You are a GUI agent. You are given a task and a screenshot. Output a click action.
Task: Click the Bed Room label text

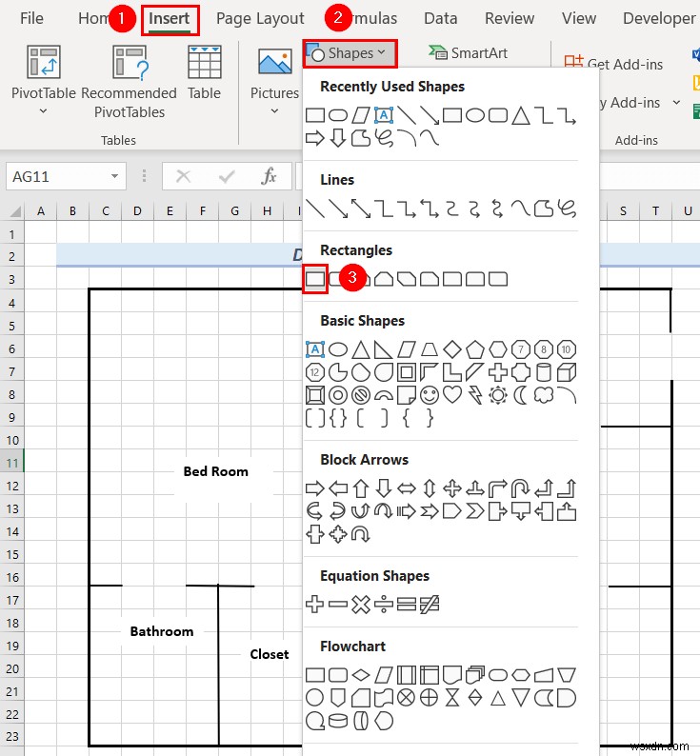(x=215, y=471)
